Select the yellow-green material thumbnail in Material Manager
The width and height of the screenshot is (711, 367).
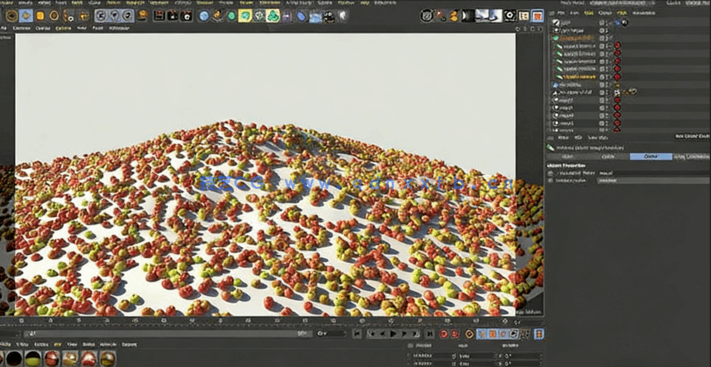point(33,358)
